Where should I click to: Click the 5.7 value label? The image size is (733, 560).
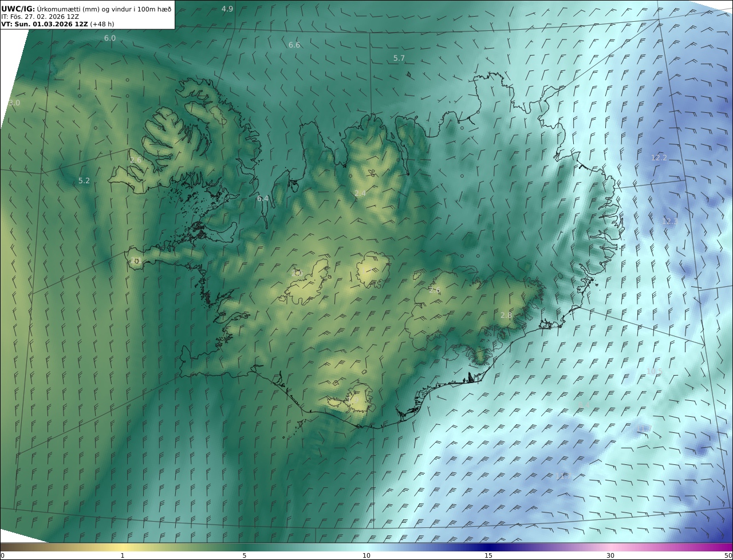(399, 58)
